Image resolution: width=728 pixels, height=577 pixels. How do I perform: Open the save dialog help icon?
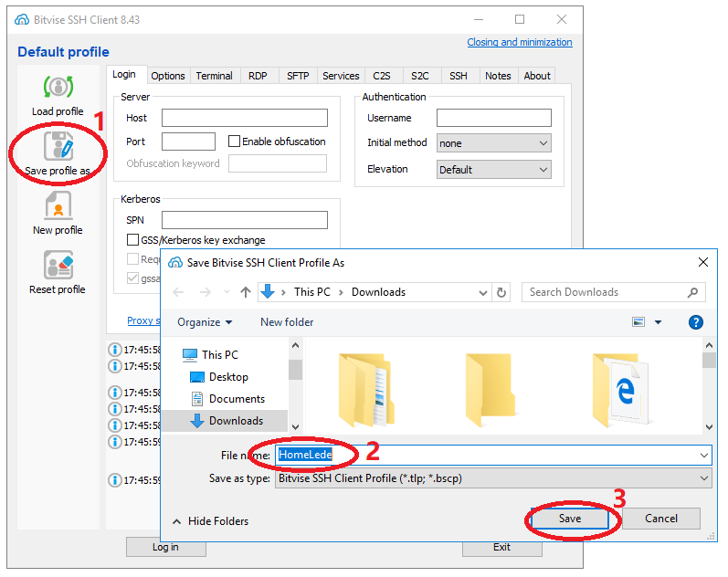point(695,321)
